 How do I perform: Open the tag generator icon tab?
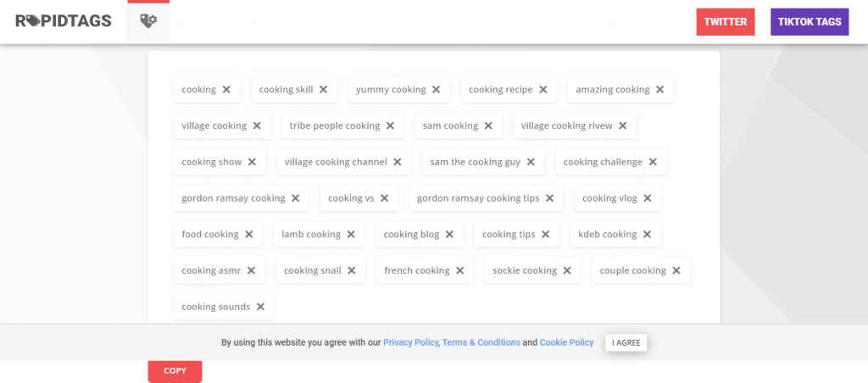[148, 23]
